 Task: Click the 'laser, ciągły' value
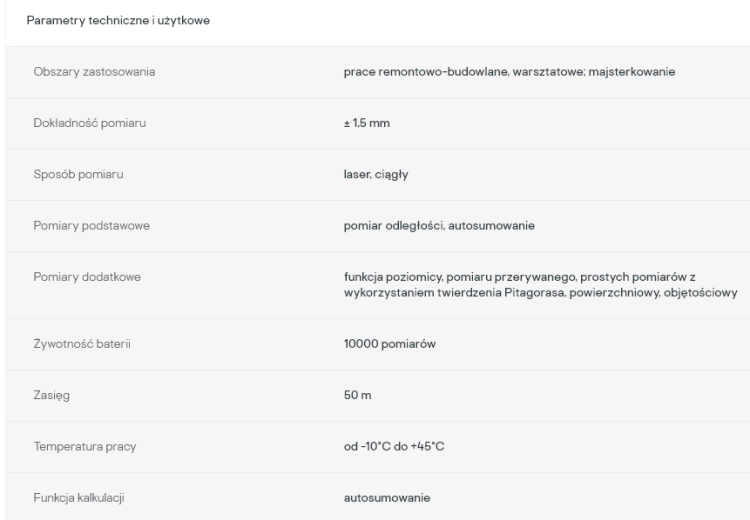(376, 174)
